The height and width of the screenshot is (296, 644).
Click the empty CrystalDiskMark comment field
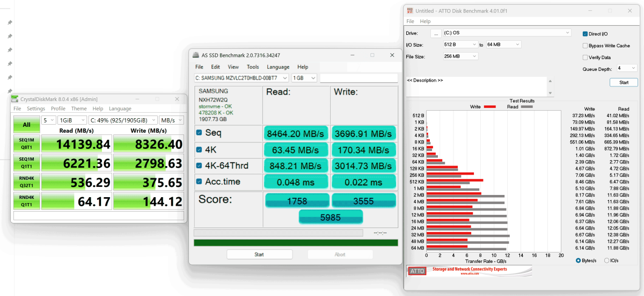[98, 216]
